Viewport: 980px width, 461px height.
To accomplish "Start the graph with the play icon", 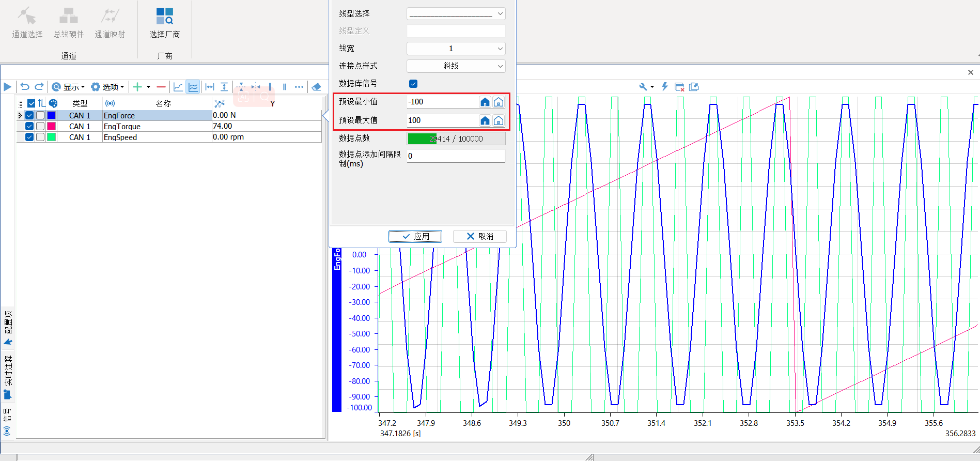I will tap(7, 87).
